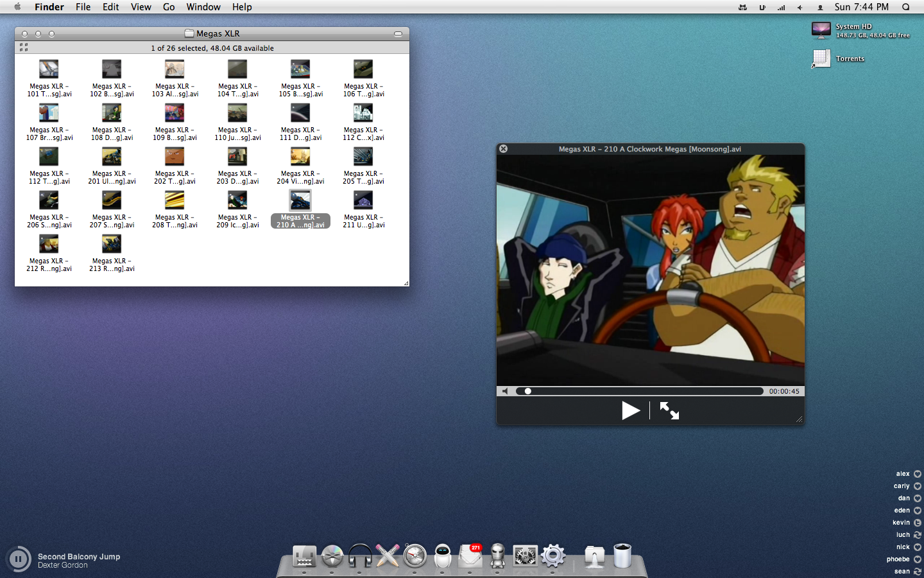Select Megas XLR 202 avi file
The width and height of the screenshot is (924, 578).
pos(175,166)
